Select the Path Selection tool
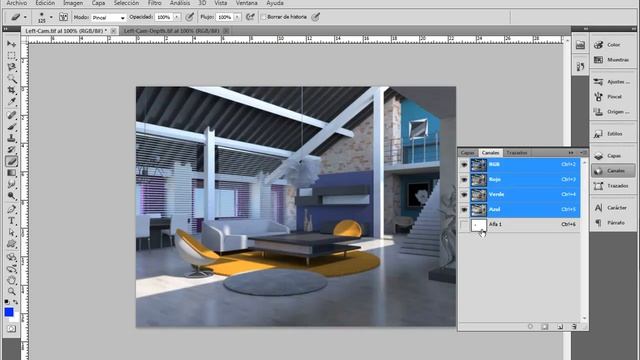The image size is (640, 360). pyautogui.click(x=11, y=232)
